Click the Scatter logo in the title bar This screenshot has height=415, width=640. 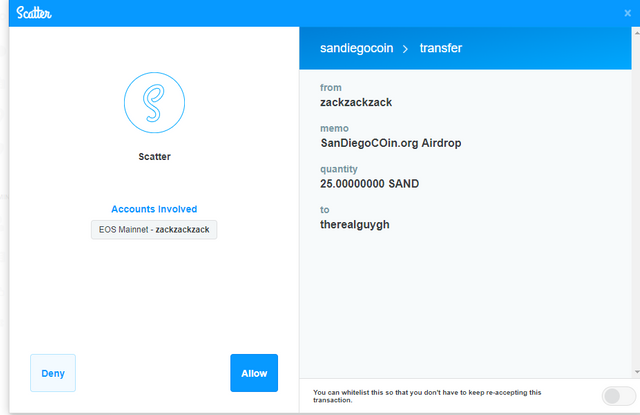(34, 13)
